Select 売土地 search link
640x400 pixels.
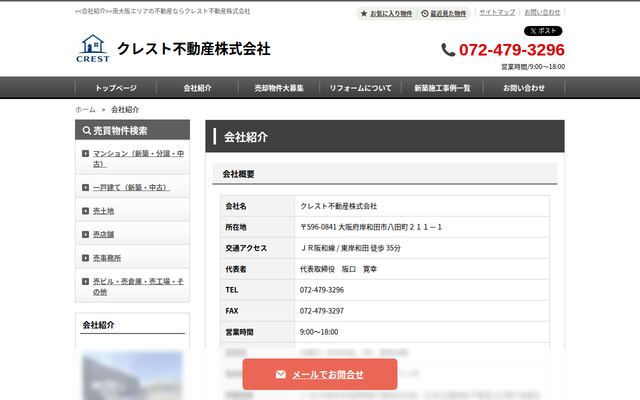tap(103, 211)
